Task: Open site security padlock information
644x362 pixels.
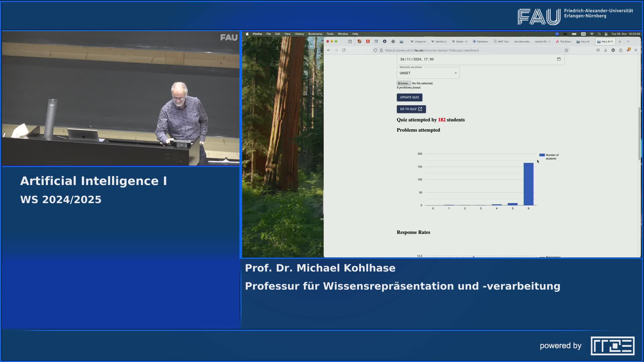Action: 381,50
